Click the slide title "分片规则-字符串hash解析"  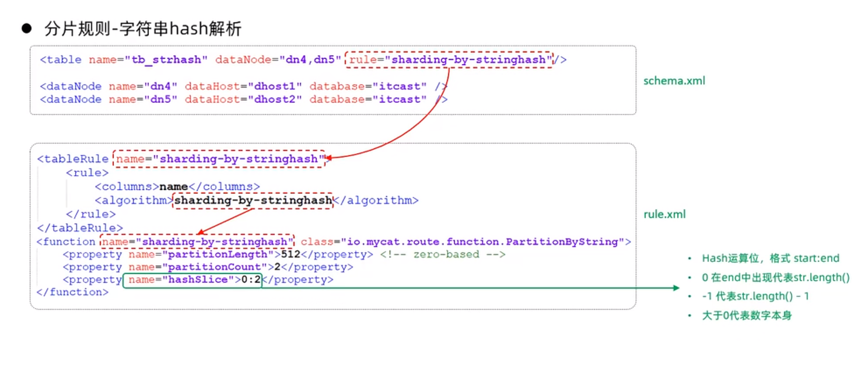click(x=143, y=29)
